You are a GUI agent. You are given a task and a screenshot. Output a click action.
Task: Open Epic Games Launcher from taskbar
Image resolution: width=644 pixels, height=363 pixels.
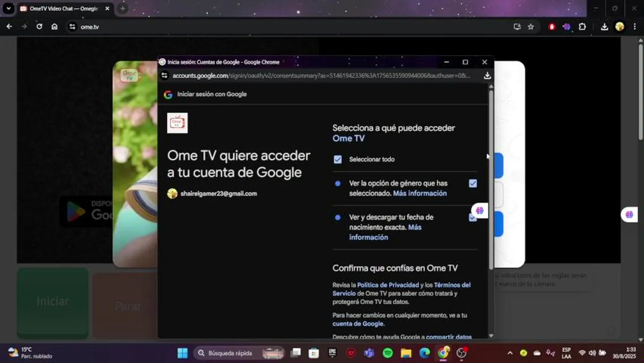tap(333, 353)
